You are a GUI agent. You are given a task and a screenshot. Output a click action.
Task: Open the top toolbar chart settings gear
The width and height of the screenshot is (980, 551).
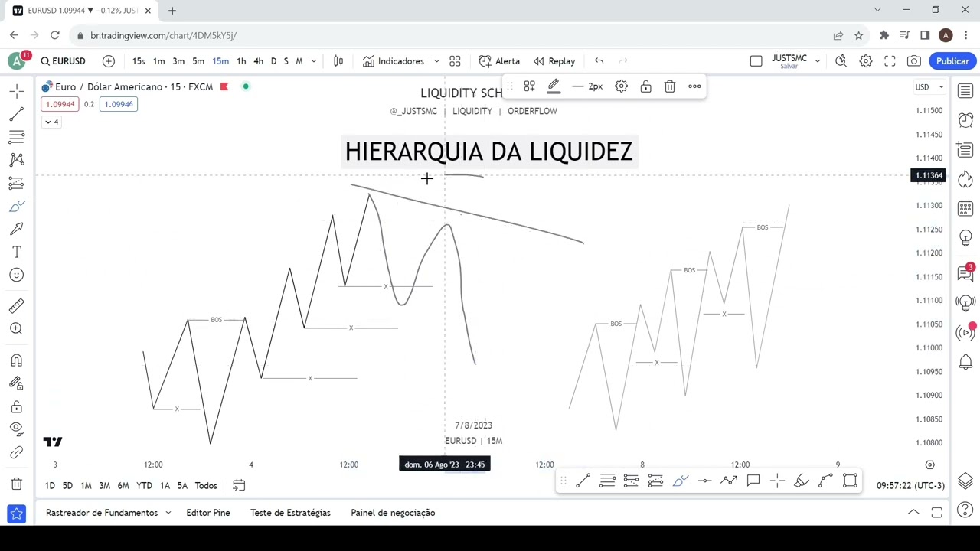point(866,61)
